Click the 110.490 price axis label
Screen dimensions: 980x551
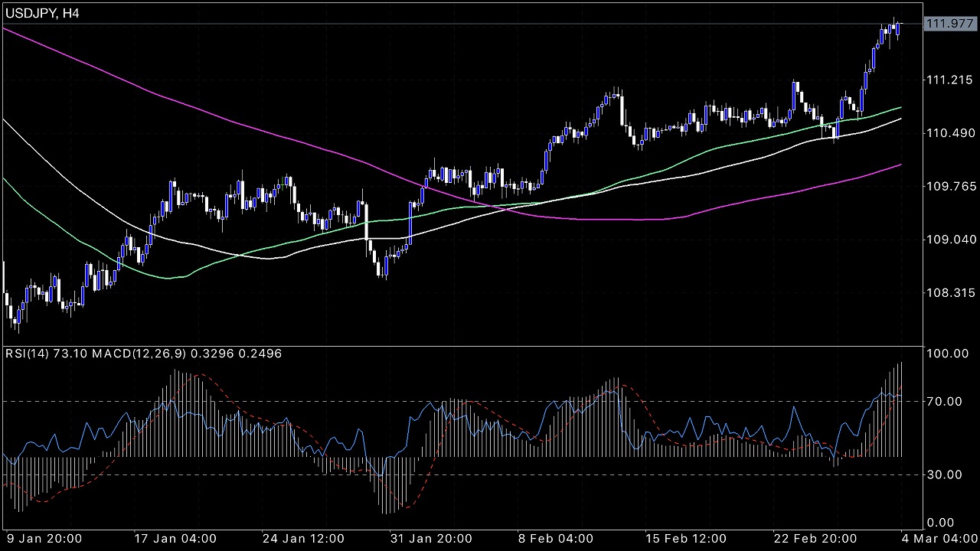click(x=949, y=133)
